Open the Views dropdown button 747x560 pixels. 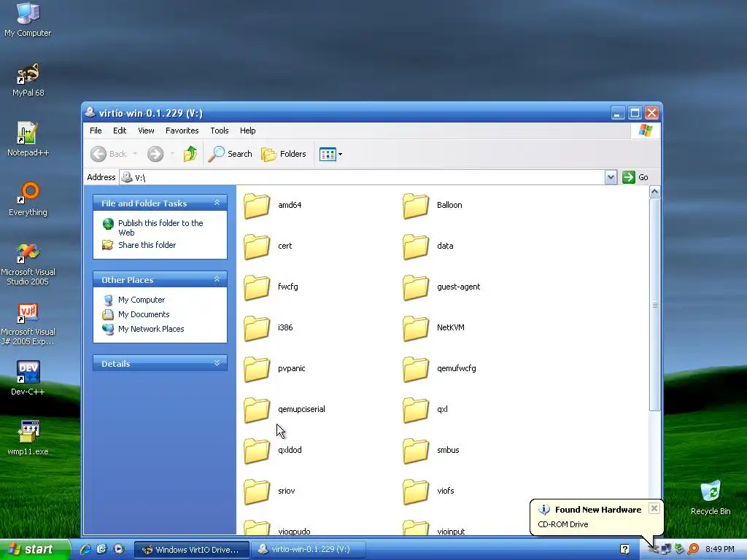330,155
